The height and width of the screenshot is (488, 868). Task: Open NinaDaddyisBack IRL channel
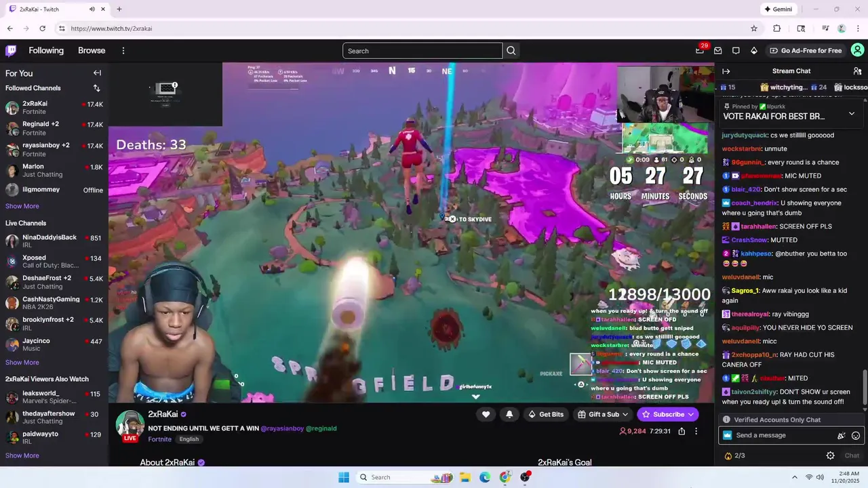54,242
